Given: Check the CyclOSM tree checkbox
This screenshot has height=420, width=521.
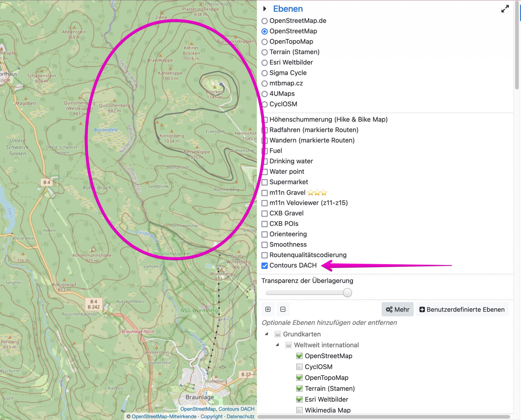Looking at the screenshot, I should [299, 367].
